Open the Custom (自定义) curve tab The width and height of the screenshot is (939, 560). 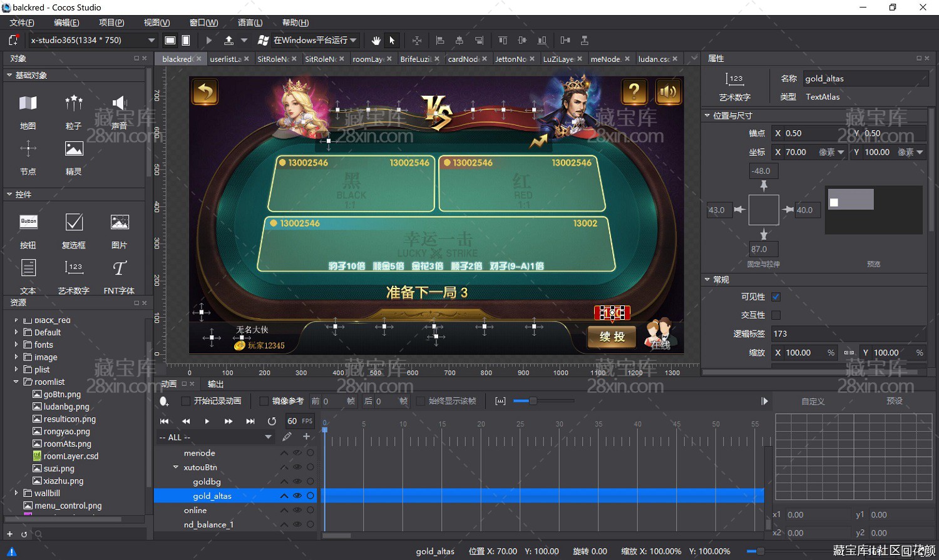(x=813, y=401)
